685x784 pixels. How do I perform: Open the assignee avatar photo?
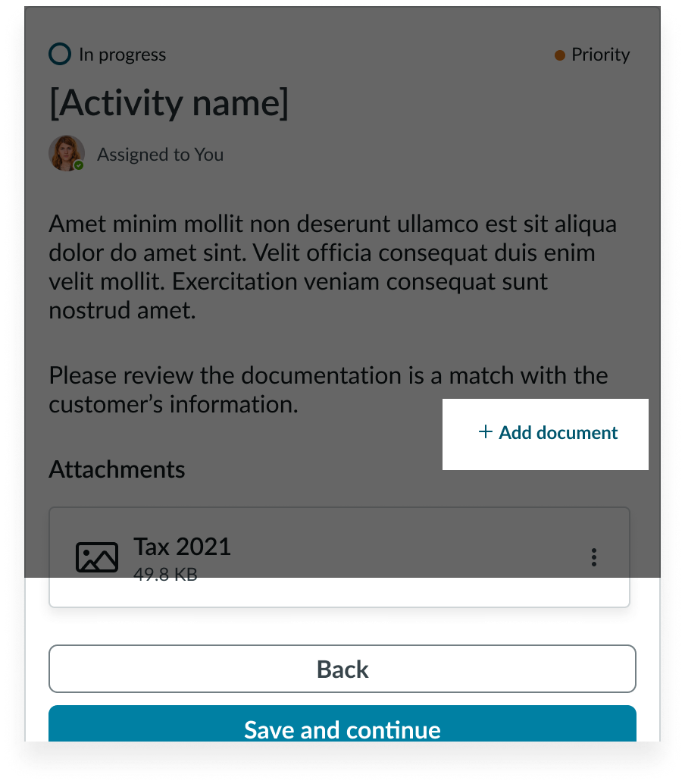tap(67, 153)
